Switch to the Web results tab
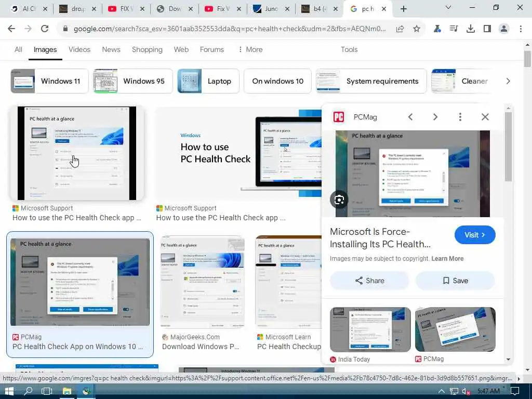532x399 pixels. (181, 49)
